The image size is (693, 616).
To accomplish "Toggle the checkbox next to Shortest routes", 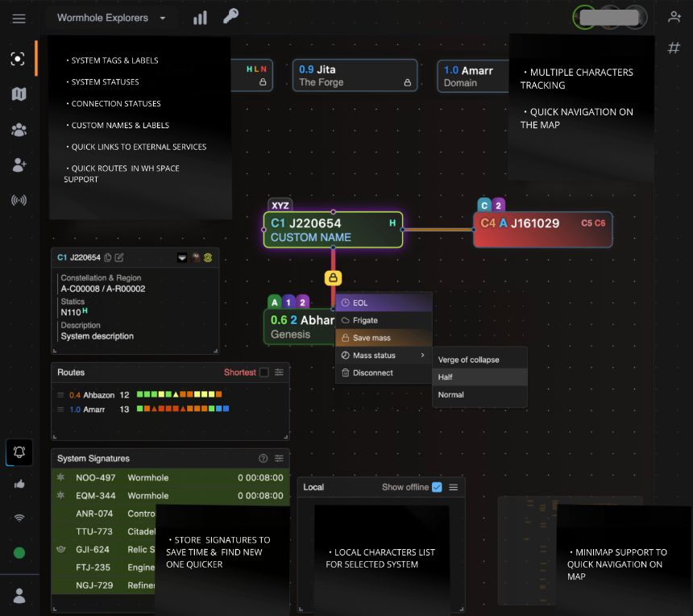I will tap(264, 372).
